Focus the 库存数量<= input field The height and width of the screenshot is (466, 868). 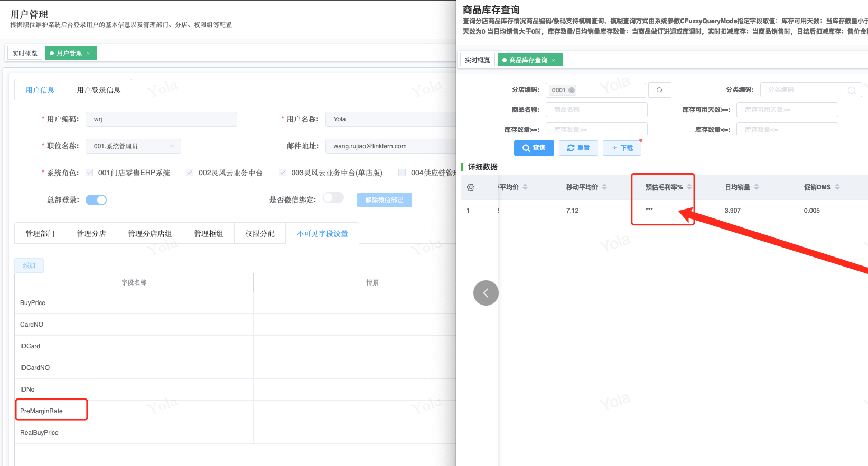pyautogui.click(x=787, y=129)
